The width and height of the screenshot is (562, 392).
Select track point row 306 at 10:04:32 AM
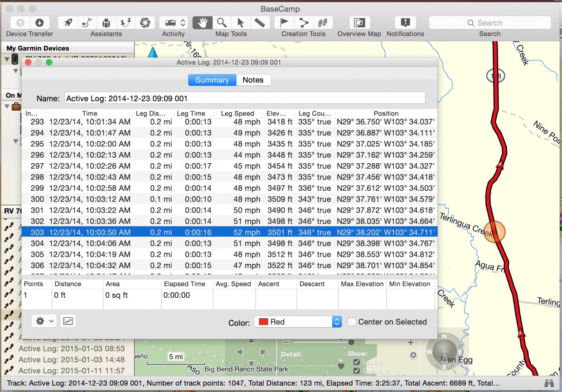229,265
